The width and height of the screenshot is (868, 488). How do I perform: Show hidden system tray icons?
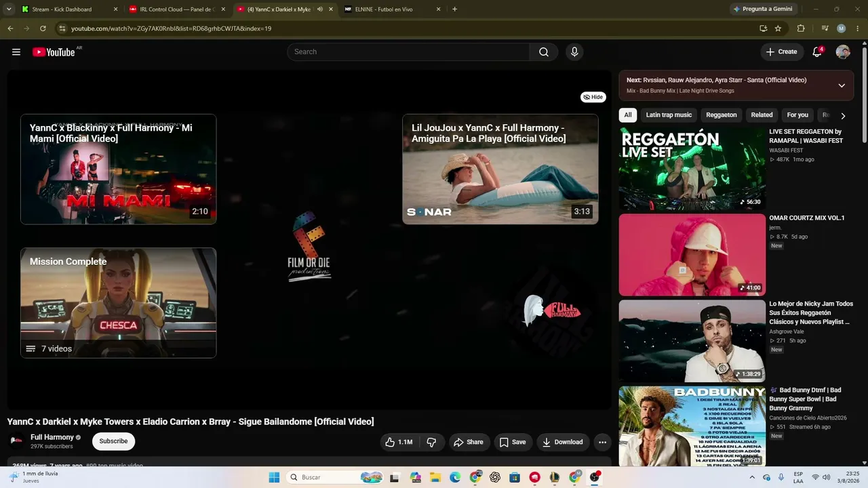pyautogui.click(x=752, y=477)
